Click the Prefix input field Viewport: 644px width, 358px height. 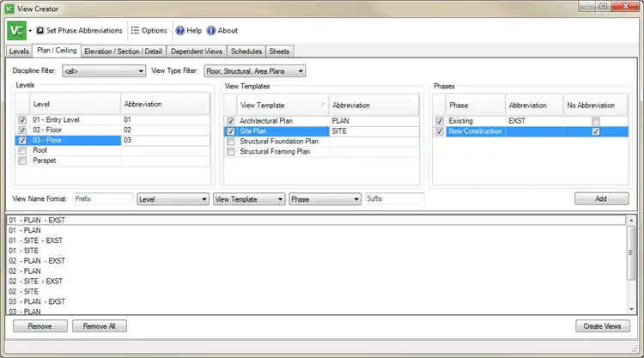click(x=104, y=198)
